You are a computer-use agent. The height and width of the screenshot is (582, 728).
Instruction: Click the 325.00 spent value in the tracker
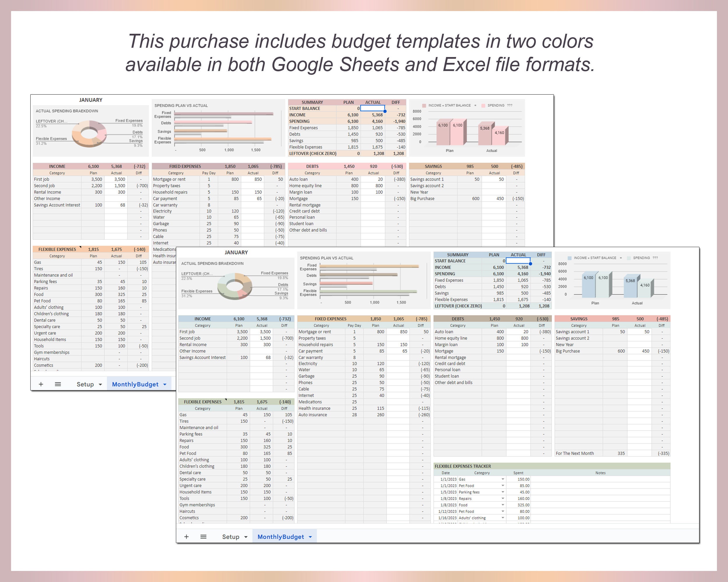click(x=523, y=505)
